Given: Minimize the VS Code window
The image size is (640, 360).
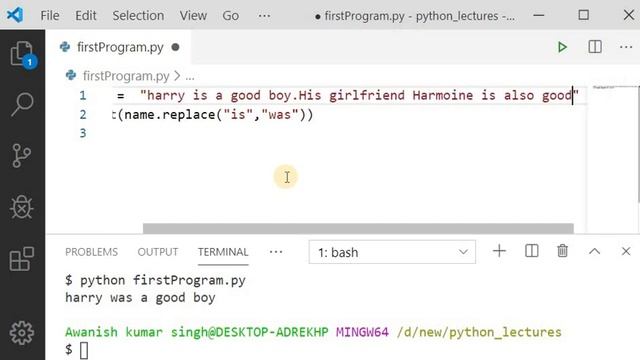Looking at the screenshot, I should click(539, 16).
